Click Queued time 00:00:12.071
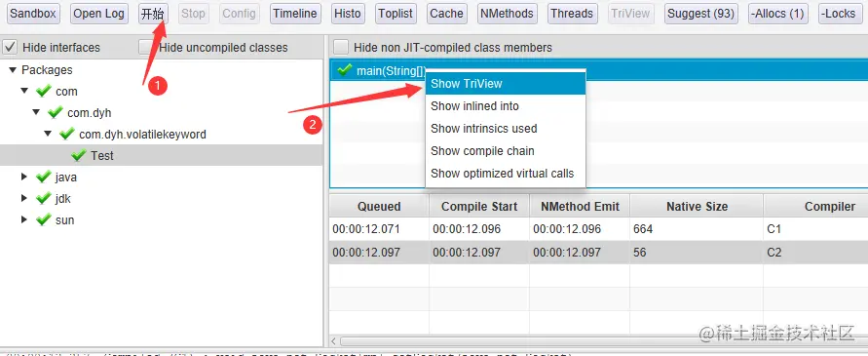The width and height of the screenshot is (868, 356). click(x=379, y=229)
